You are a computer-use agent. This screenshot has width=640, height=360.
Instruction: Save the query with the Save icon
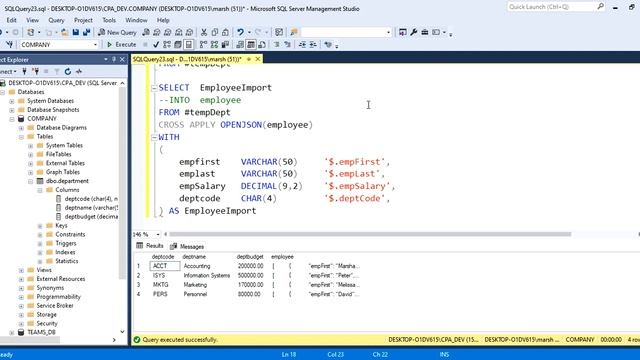pyautogui.click(x=76, y=32)
